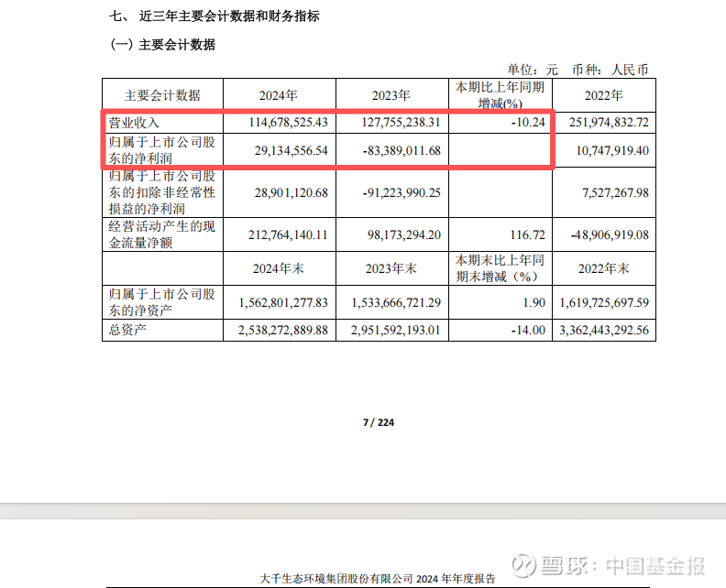Select the value 29,134,556.54
This screenshot has width=726, height=588.
point(291,151)
